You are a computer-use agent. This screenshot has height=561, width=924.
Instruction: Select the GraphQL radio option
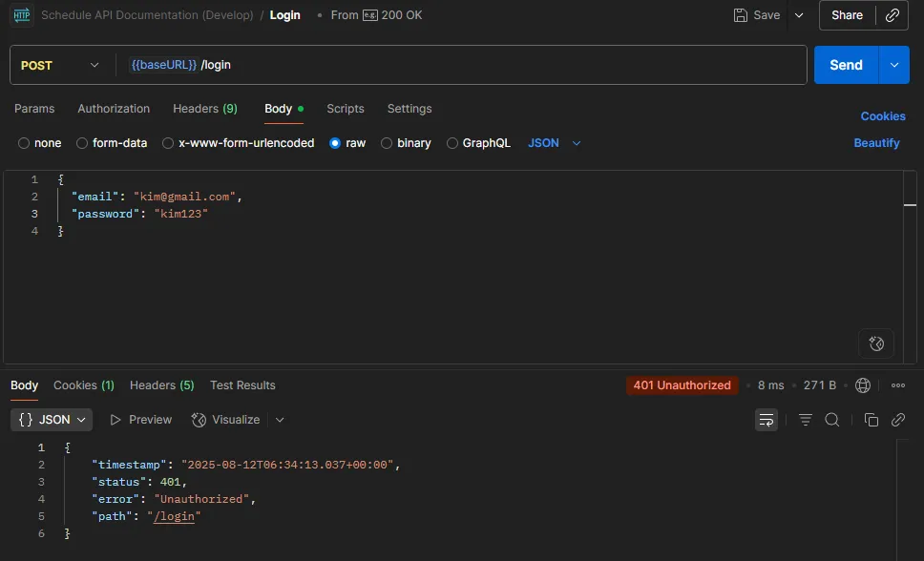pyautogui.click(x=478, y=143)
